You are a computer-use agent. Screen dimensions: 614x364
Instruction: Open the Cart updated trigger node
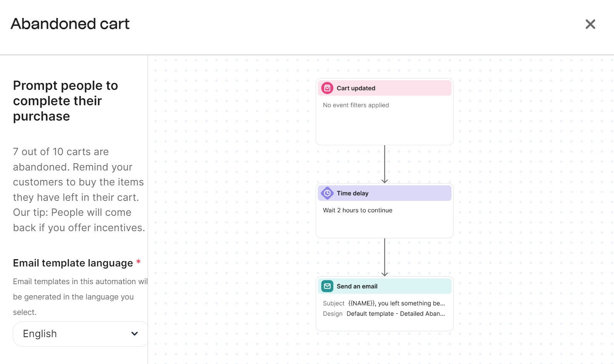pyautogui.click(x=384, y=111)
